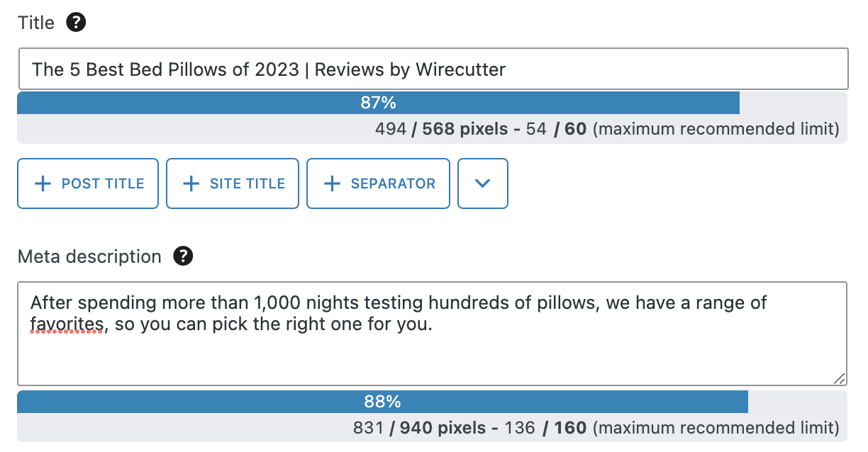868x452 pixels.
Task: Click the resize grip on the description box
Action: pyautogui.click(x=840, y=378)
